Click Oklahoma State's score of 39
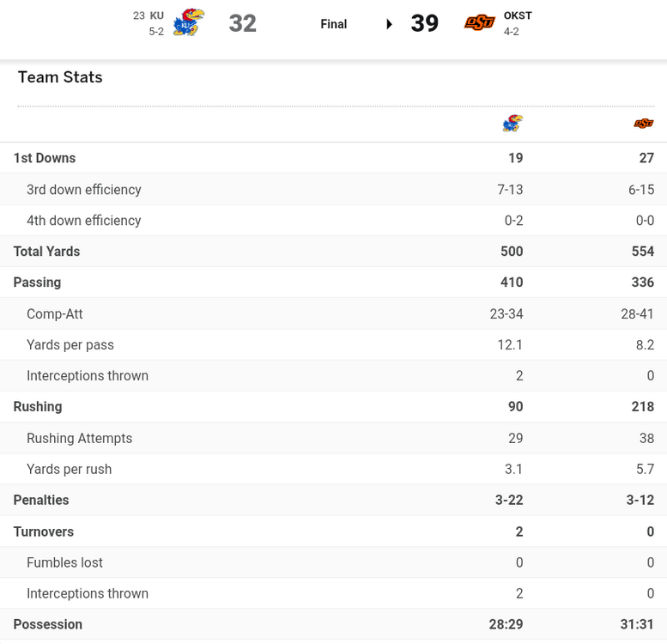The height and width of the screenshot is (644, 667). [425, 23]
